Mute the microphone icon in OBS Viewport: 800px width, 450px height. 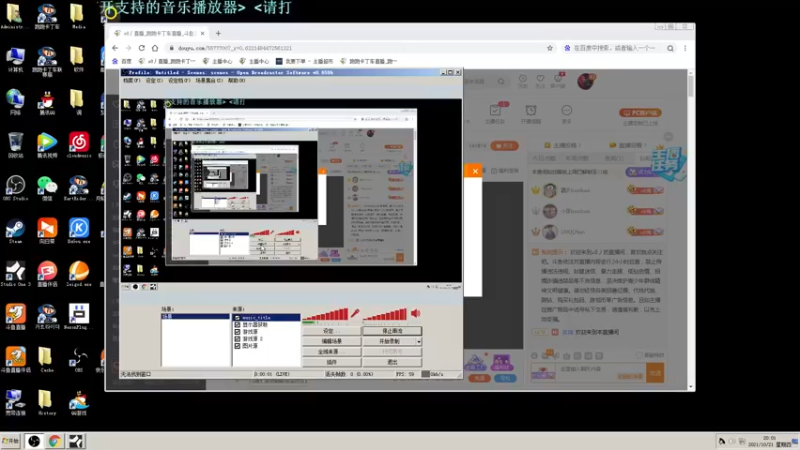[355, 313]
